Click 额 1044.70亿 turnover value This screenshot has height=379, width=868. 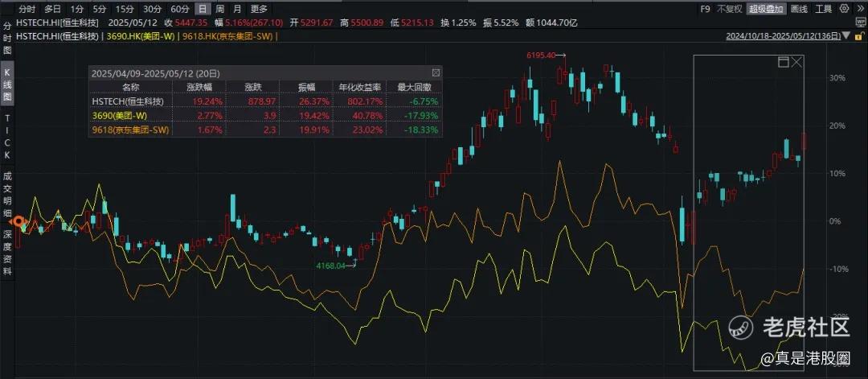tap(551, 23)
